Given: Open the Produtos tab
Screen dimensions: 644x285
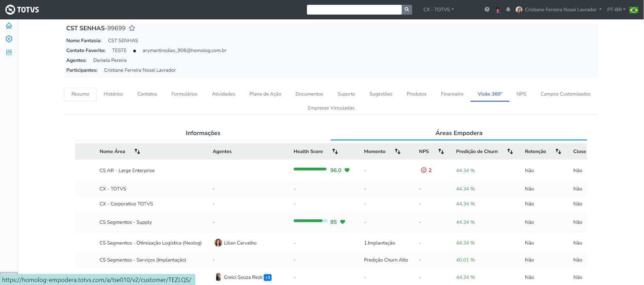Looking at the screenshot, I should pos(416,94).
